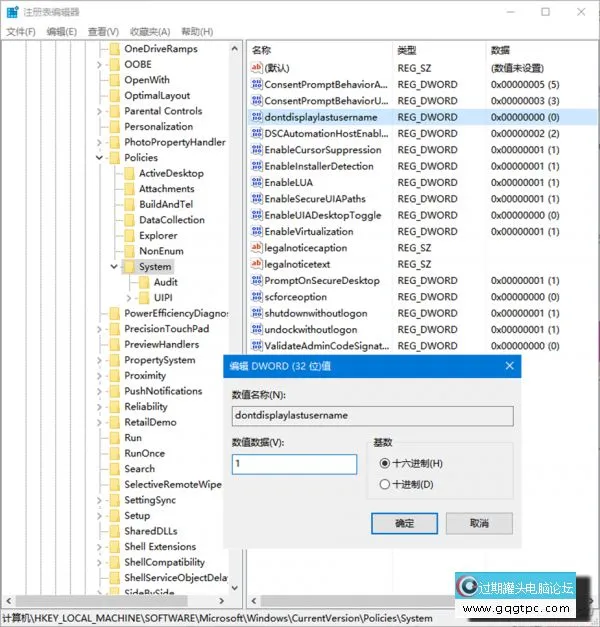Click the EnableLUA DWORD value icon
The height and width of the screenshot is (627, 600).
[256, 183]
